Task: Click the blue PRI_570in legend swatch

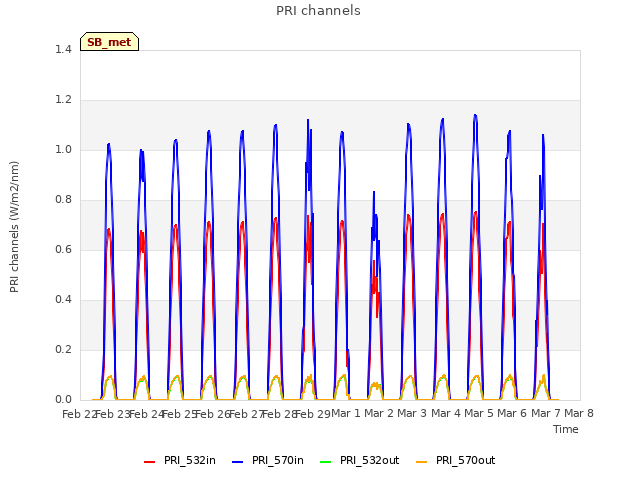Action: (x=238, y=462)
